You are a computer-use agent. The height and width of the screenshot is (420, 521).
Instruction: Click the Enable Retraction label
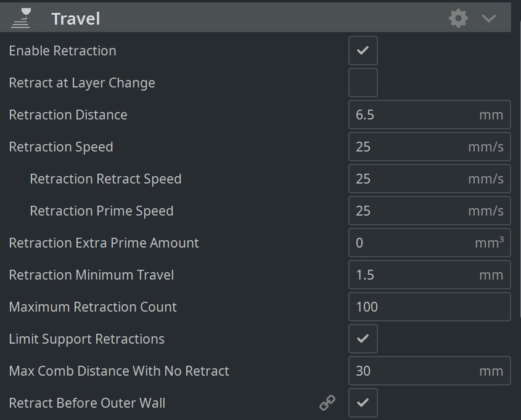pyautogui.click(x=62, y=50)
